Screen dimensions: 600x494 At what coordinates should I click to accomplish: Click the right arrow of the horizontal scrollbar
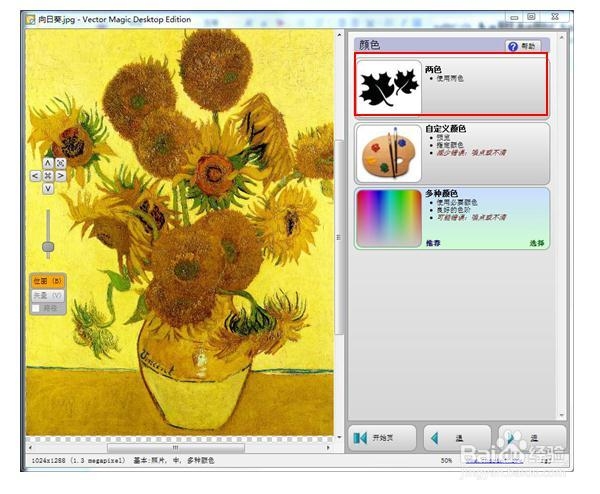point(328,447)
